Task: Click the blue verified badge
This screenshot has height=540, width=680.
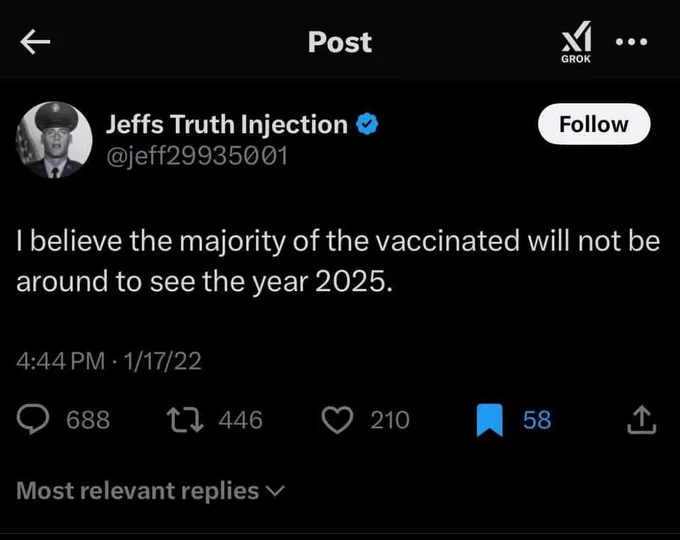Action: pyautogui.click(x=367, y=124)
